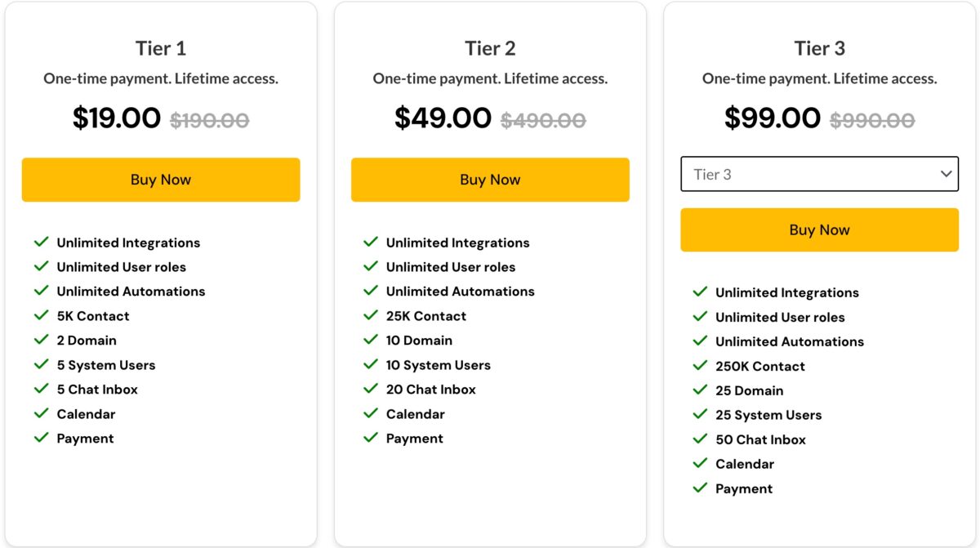The image size is (980, 548).
Task: Click the dropdown chevron arrow in Tier 3
Action: pos(946,174)
